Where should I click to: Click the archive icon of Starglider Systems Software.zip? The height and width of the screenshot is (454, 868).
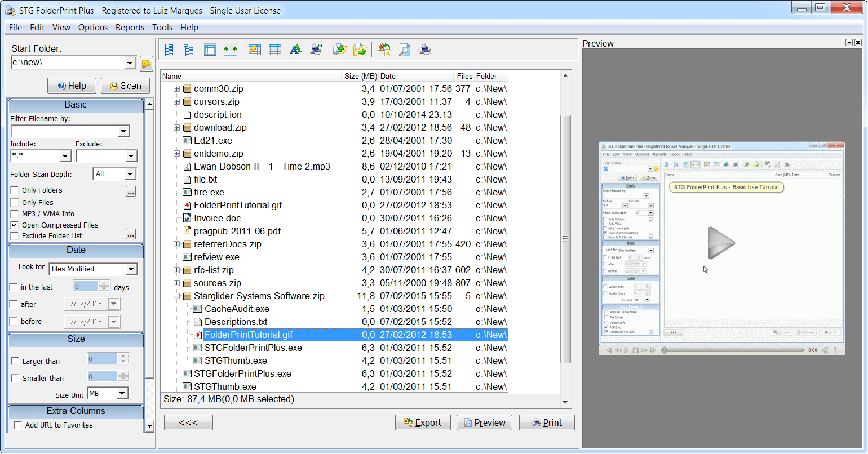pyautogui.click(x=188, y=296)
